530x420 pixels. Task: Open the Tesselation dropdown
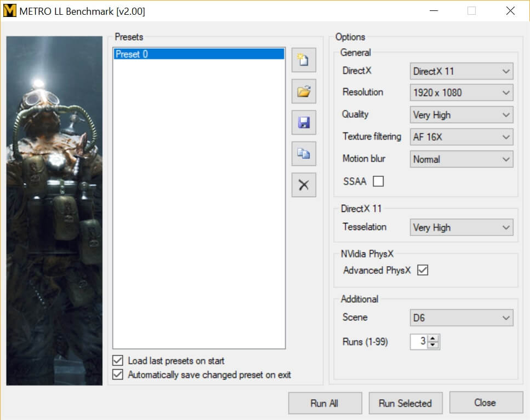pyautogui.click(x=461, y=227)
